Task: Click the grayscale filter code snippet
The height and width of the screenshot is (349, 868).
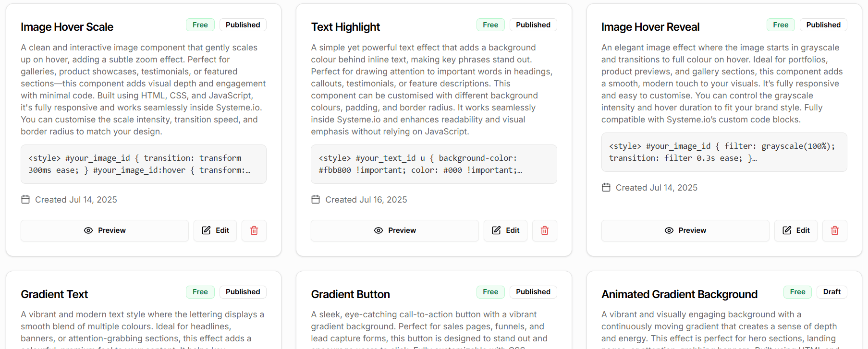Action: [723, 152]
